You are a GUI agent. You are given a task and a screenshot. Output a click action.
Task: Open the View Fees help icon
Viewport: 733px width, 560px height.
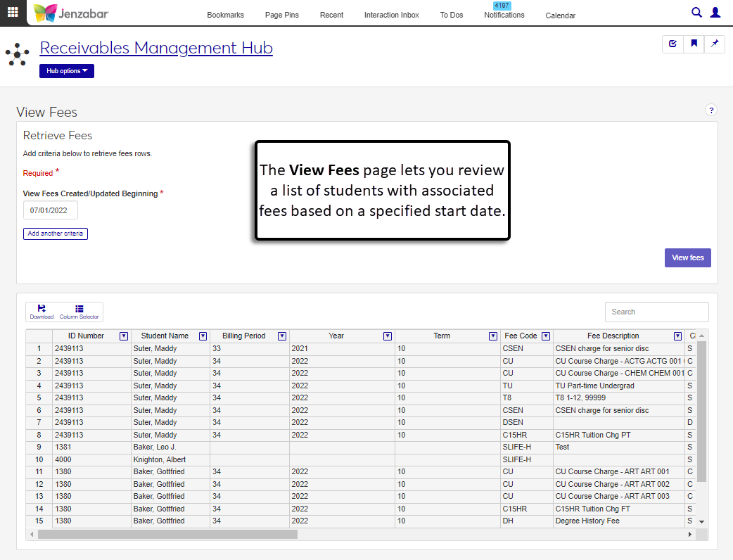point(710,110)
